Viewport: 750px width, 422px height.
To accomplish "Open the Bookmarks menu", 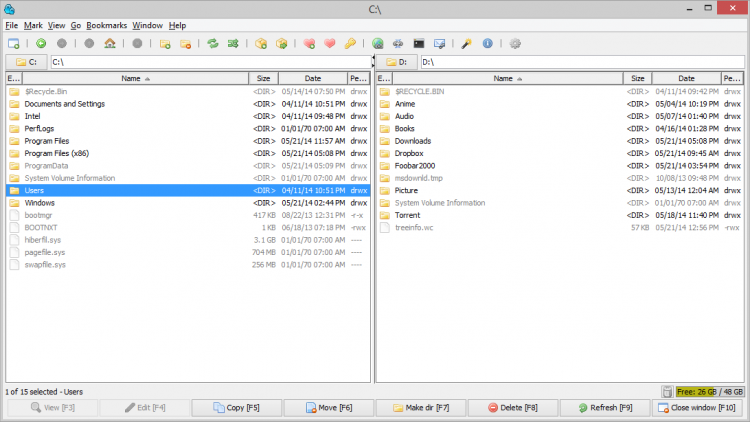I will point(107,25).
